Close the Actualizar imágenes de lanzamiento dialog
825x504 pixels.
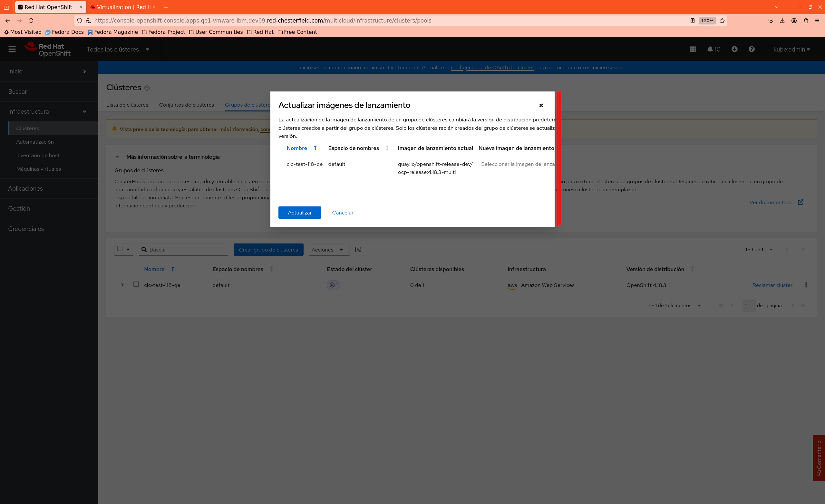coord(541,105)
